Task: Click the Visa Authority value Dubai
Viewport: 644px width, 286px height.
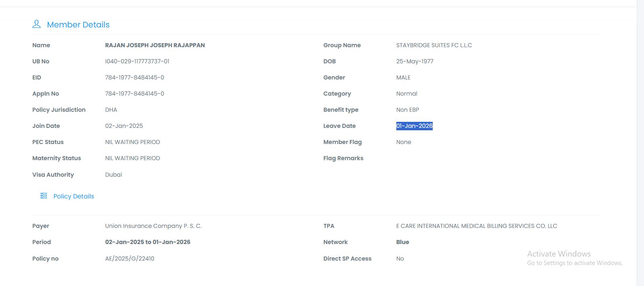Action: (114, 175)
